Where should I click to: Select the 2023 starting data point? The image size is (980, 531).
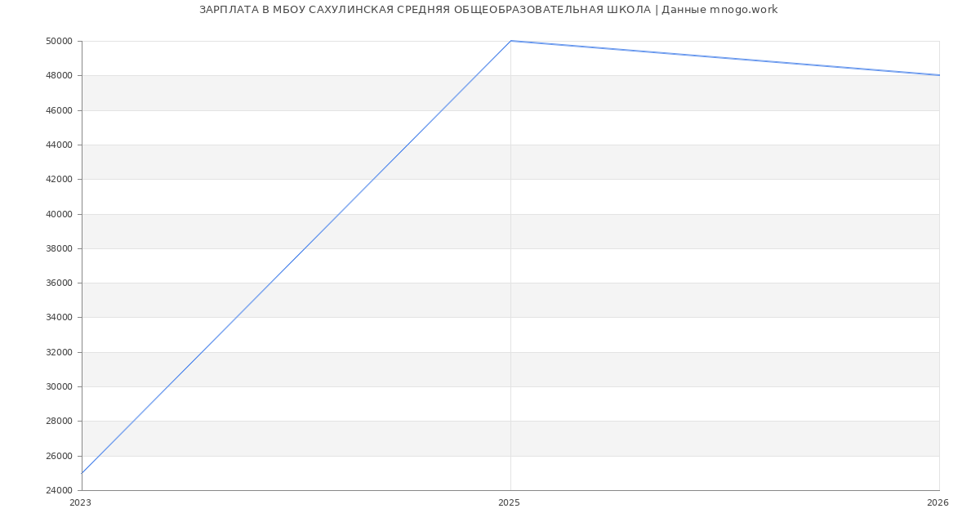82,473
